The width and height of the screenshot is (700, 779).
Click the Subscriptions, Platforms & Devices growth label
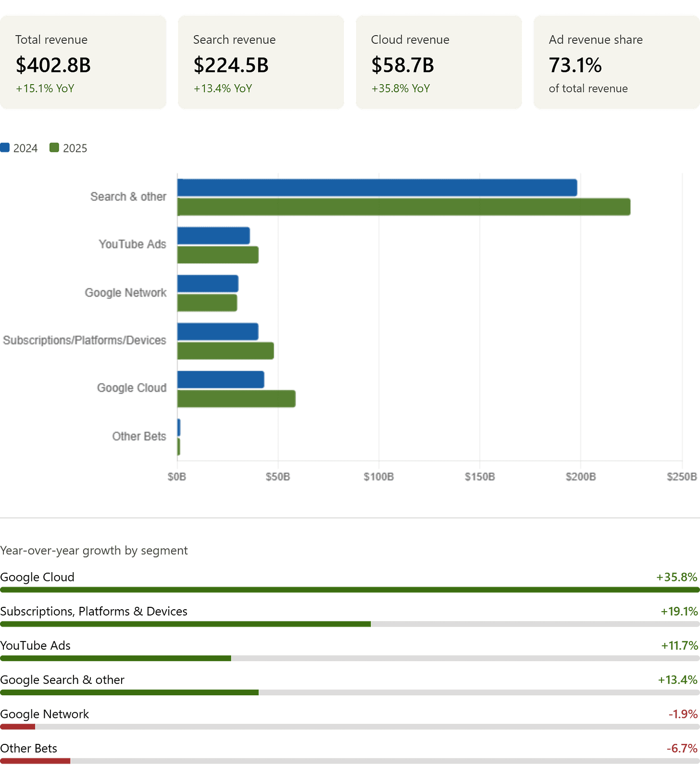tap(94, 611)
